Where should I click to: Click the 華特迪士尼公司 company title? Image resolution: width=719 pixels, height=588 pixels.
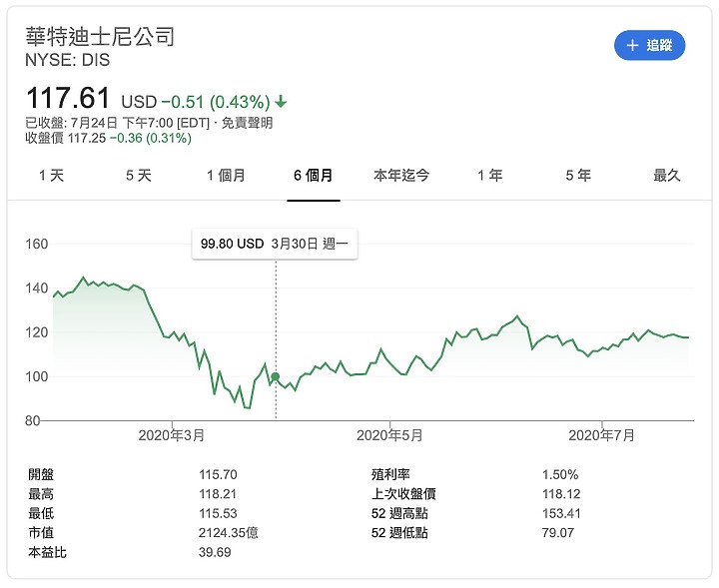[100, 36]
